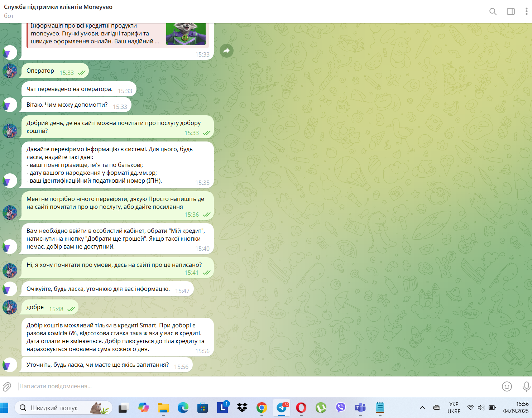The height and width of the screenshot is (418, 532).
Task: Select message 'Уточніть, будь ласка, чи маєте ще'
Action: (107, 365)
